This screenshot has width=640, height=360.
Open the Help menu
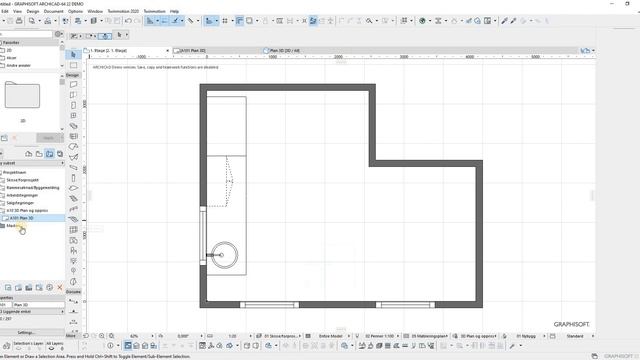click(x=174, y=11)
